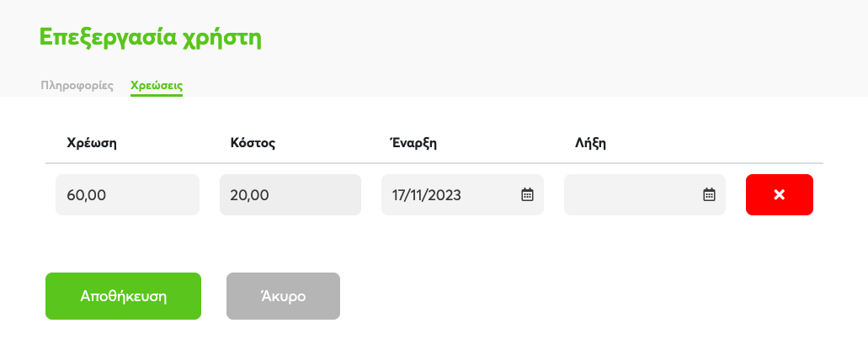Click the Έναρξη date field with 17/11/2023
The width and height of the screenshot is (868, 339).
tap(462, 194)
